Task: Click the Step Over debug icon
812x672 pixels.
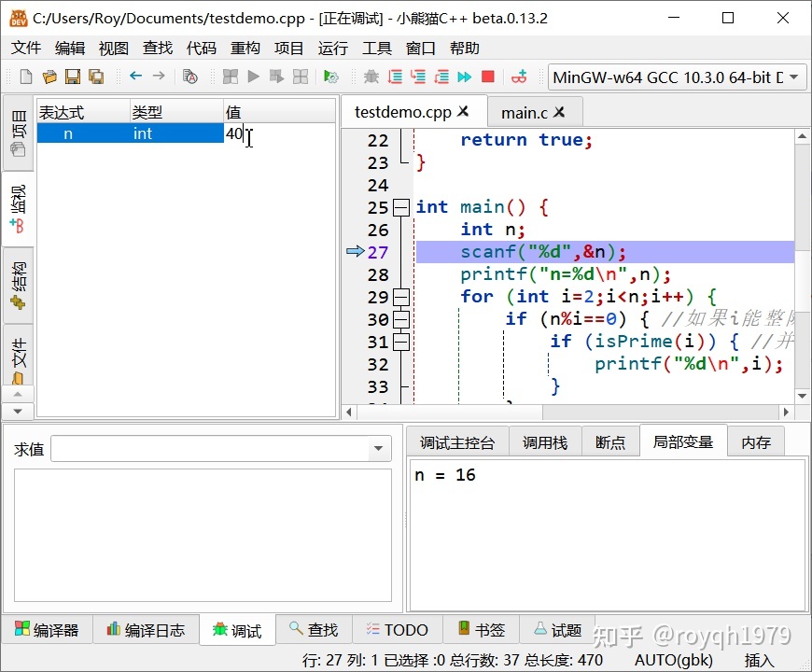Action: [x=395, y=77]
